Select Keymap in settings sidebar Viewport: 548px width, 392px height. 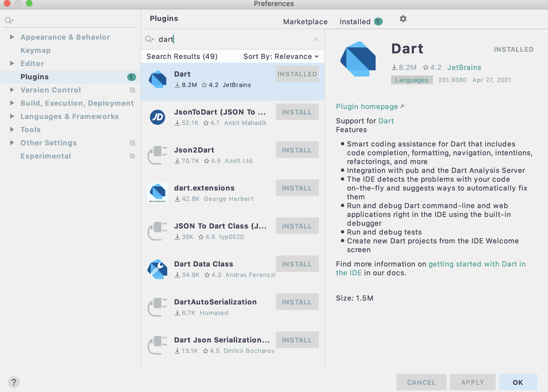click(36, 50)
